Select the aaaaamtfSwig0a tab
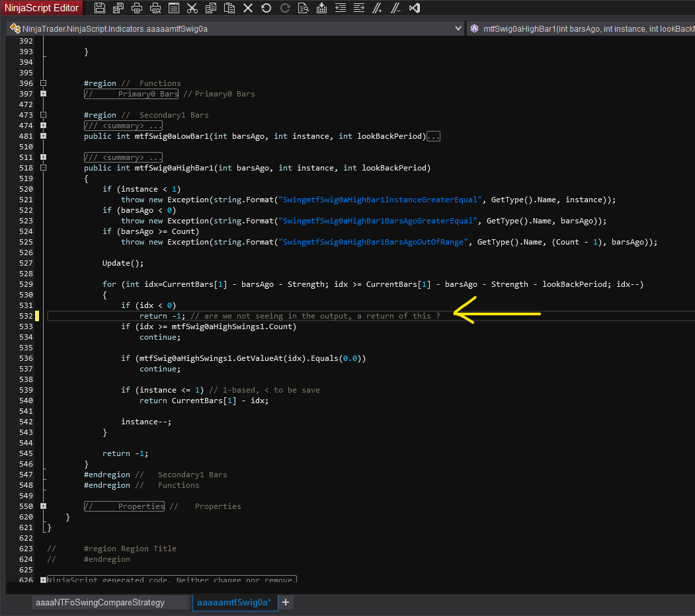 pyautogui.click(x=233, y=603)
